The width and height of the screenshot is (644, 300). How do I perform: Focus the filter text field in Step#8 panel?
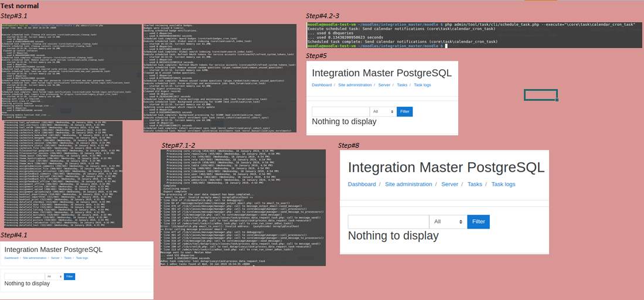click(x=388, y=221)
